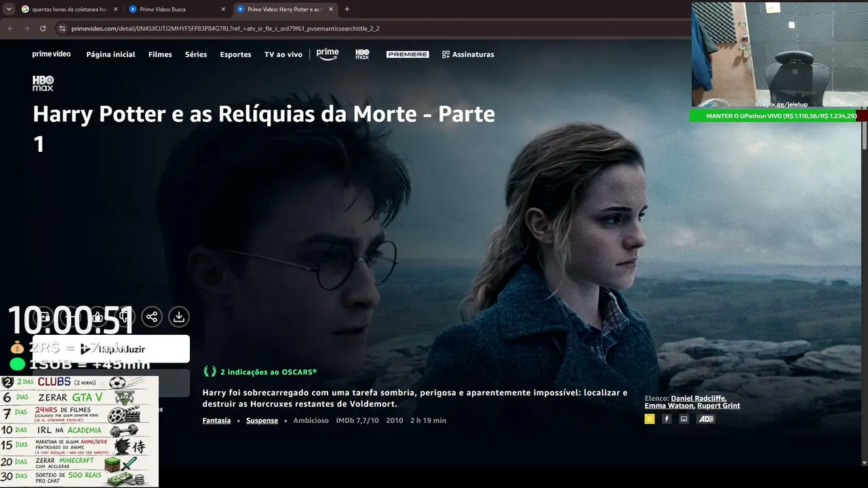Screen dimensions: 868x488
Task: Open the HBO Max channel in navigation
Action: [362, 54]
